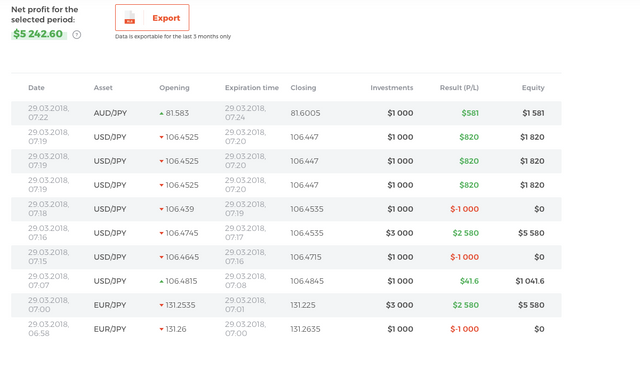This screenshot has height=387, width=640.
Task: Click the red down arrow beside 131.26
Action: pyautogui.click(x=161, y=329)
